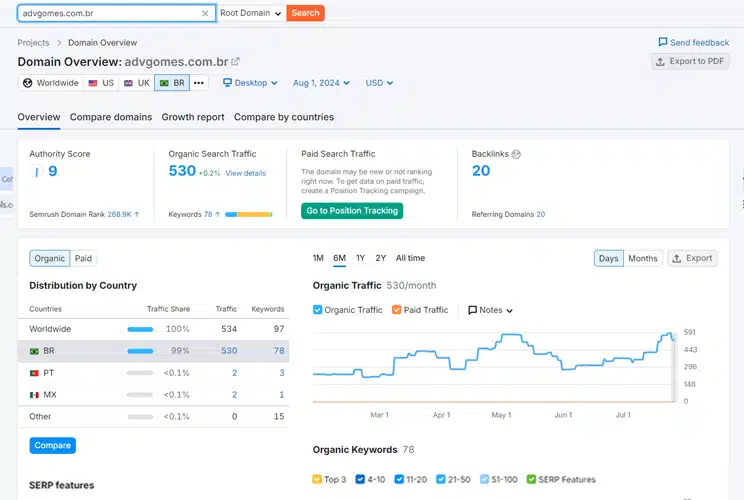744x500 pixels.
Task: Open the Aug 1, 2024 date dropdown
Action: tap(321, 83)
